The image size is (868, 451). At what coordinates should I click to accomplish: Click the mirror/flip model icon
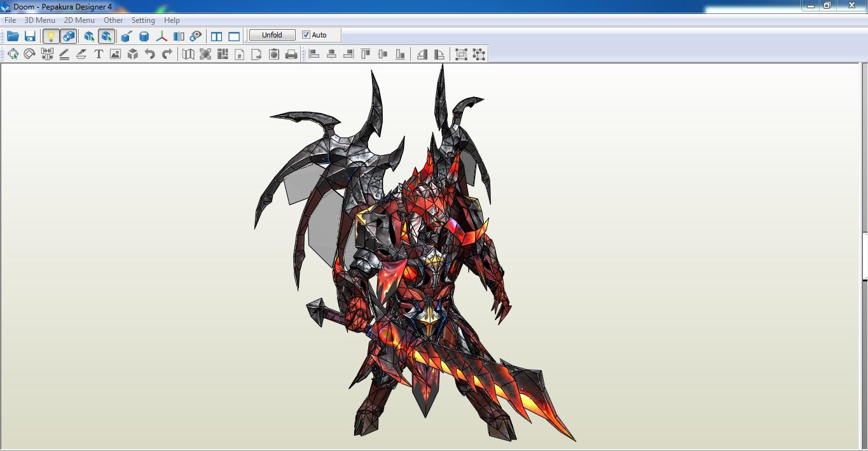(x=179, y=36)
